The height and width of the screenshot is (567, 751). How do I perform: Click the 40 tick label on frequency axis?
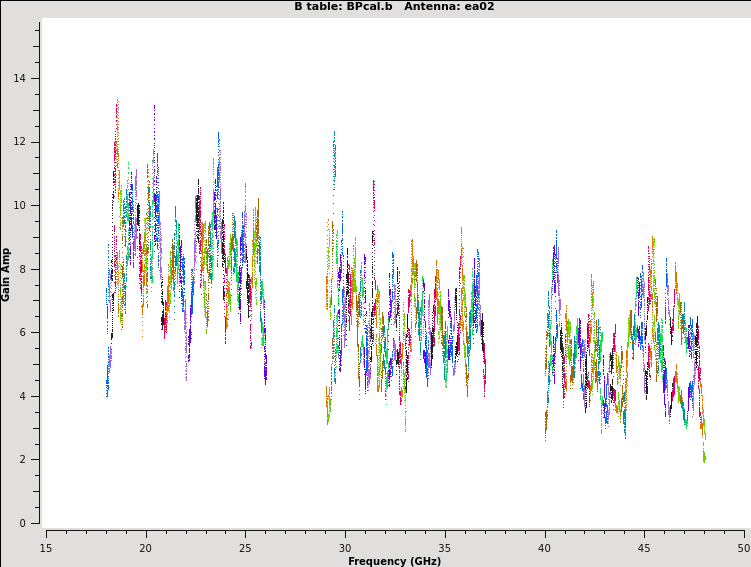click(544, 548)
